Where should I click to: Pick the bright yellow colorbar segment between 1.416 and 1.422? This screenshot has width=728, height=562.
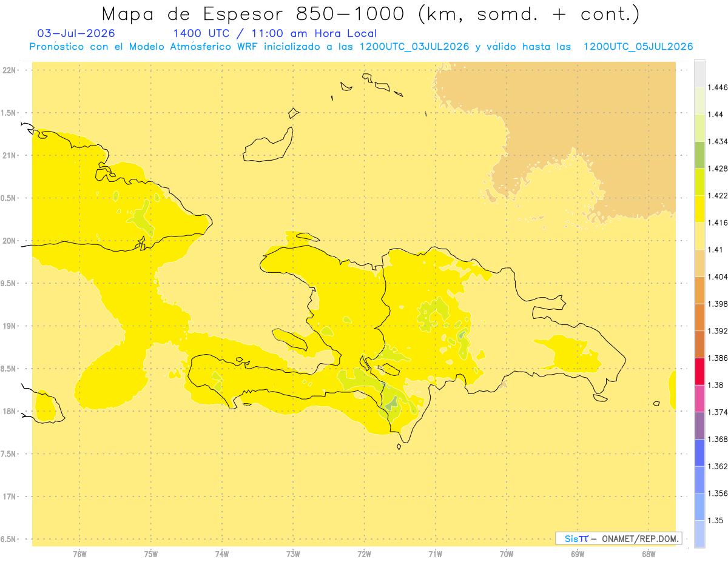tap(699, 209)
